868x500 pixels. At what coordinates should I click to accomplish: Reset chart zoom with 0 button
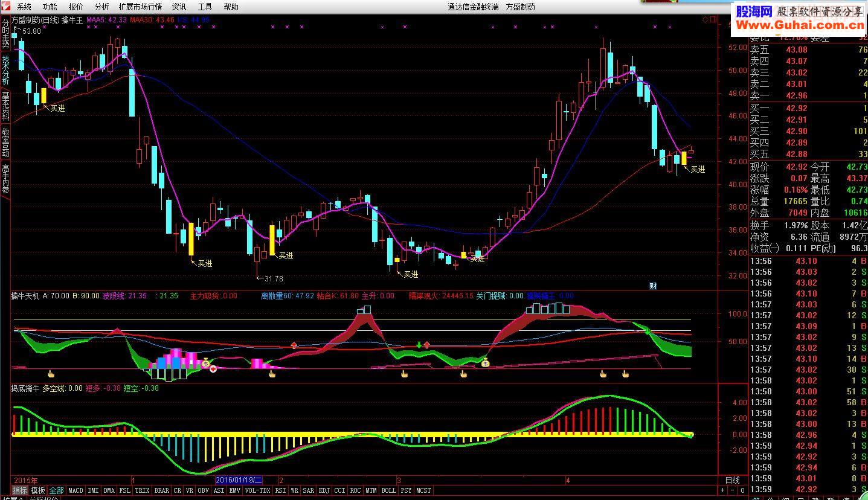coord(742,490)
